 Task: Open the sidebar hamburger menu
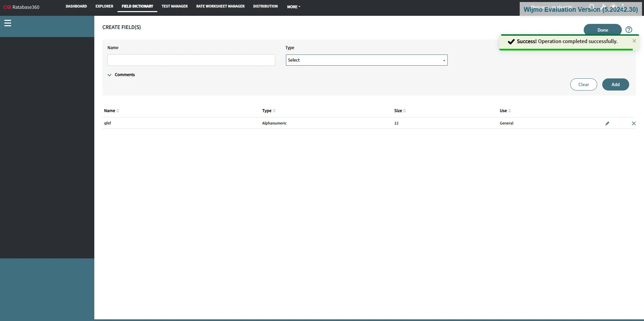8,23
